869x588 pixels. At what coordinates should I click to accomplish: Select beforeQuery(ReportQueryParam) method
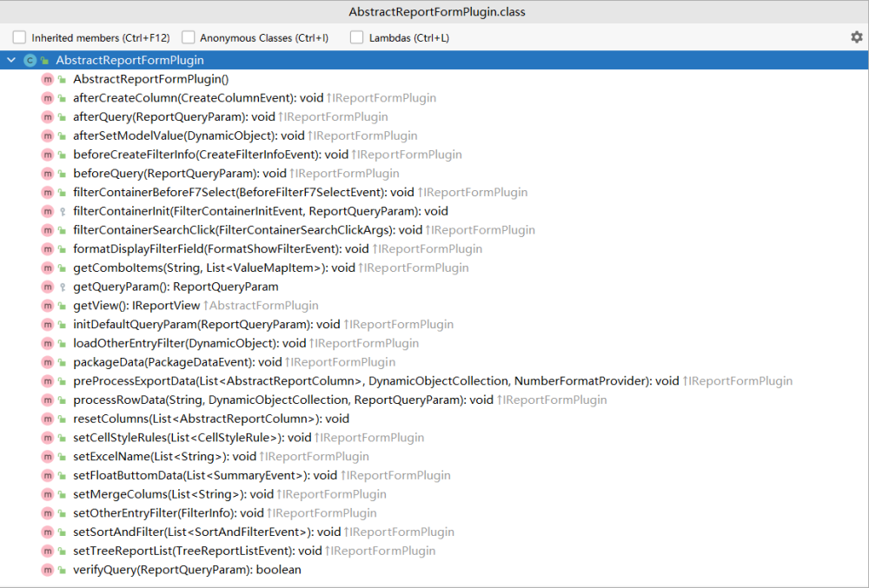tap(434, 174)
